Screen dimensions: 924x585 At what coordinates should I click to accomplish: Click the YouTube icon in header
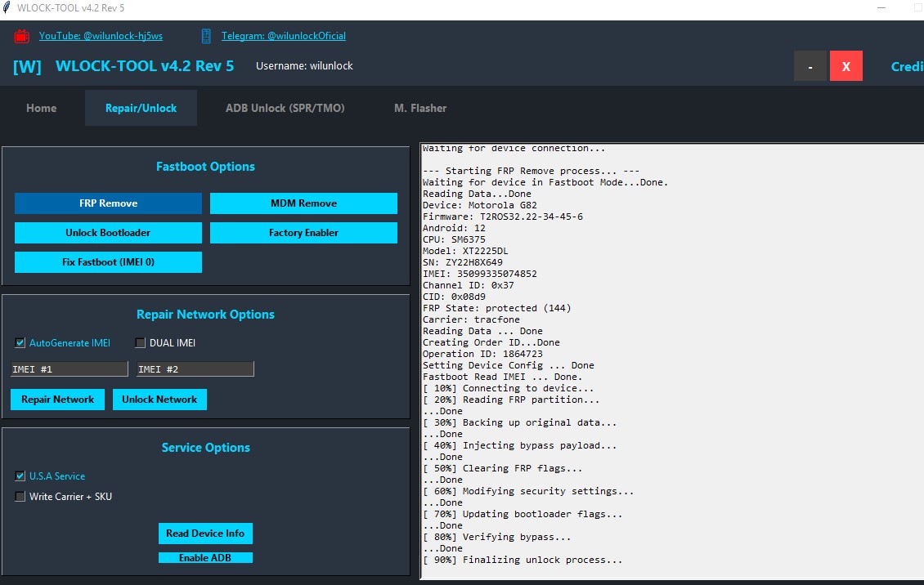[22, 36]
